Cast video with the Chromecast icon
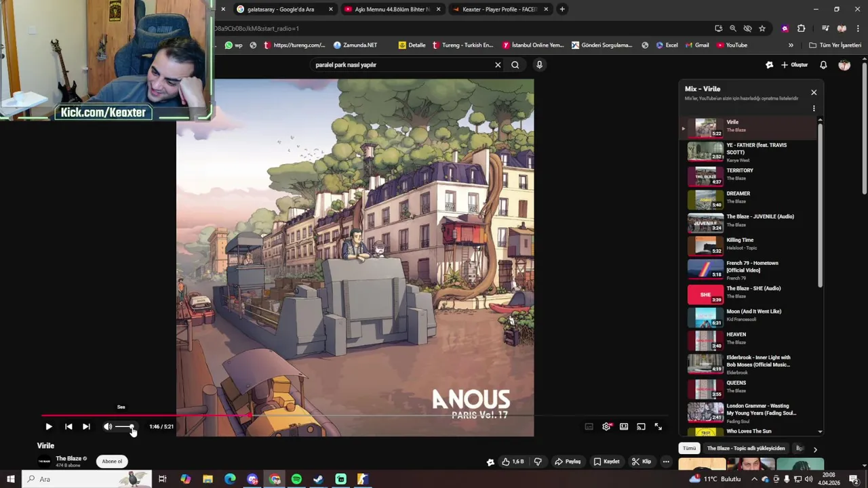868x488 pixels. (641, 426)
